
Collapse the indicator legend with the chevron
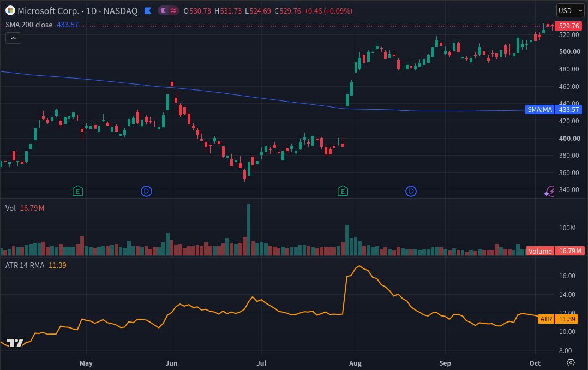[13, 38]
